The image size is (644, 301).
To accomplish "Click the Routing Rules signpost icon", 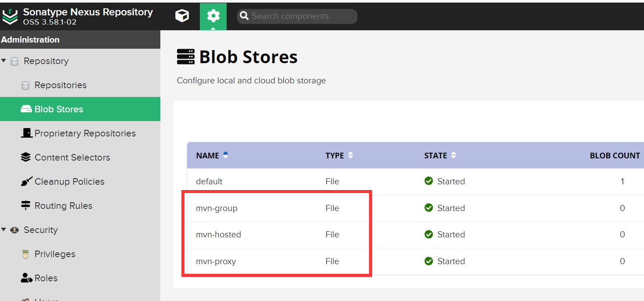I will click(x=26, y=206).
